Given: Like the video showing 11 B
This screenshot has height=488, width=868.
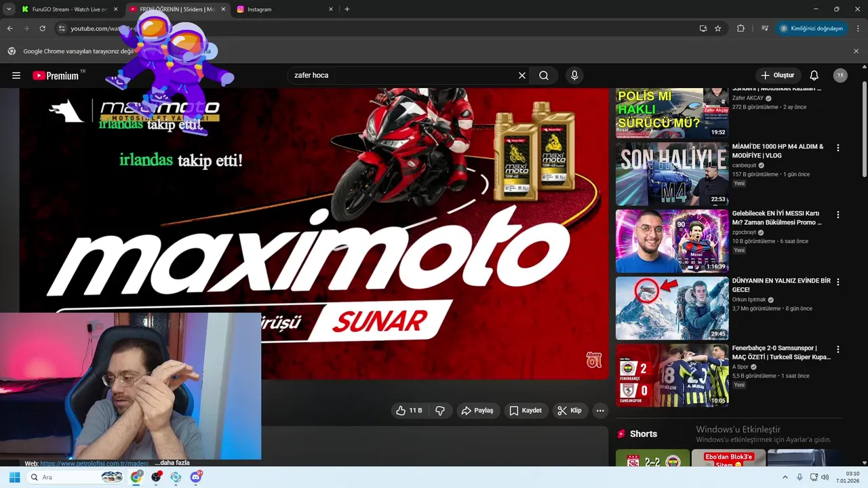Looking at the screenshot, I should [410, 410].
